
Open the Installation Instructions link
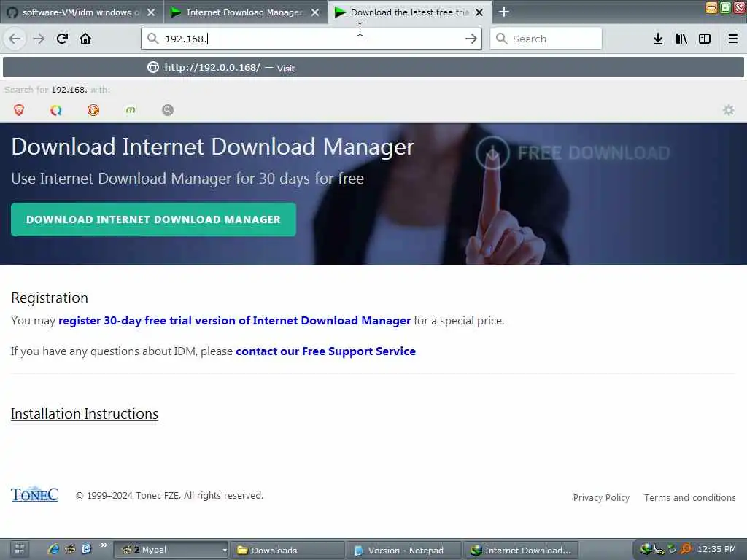(85, 413)
